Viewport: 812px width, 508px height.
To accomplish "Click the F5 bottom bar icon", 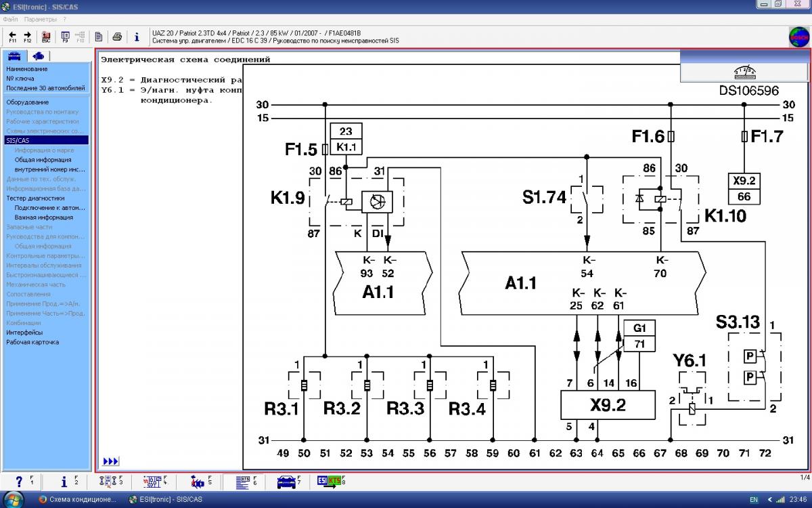I will tap(199, 482).
